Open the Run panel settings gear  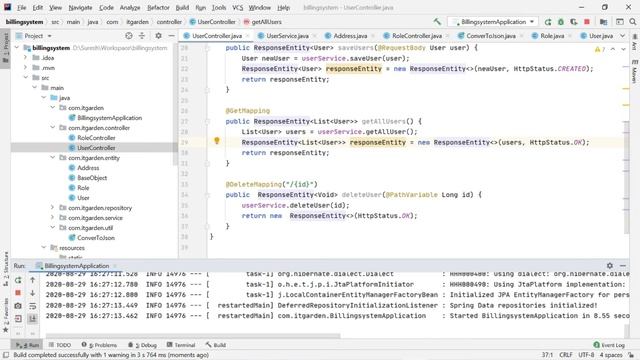coord(609,266)
